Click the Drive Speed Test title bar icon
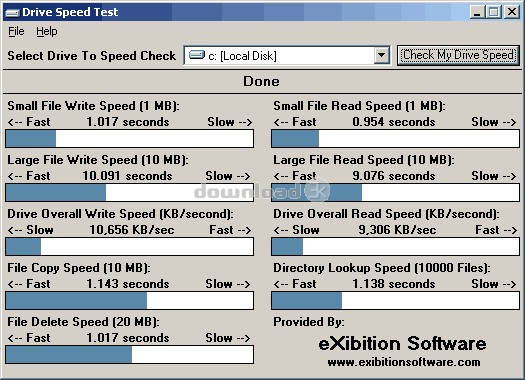 (12, 13)
